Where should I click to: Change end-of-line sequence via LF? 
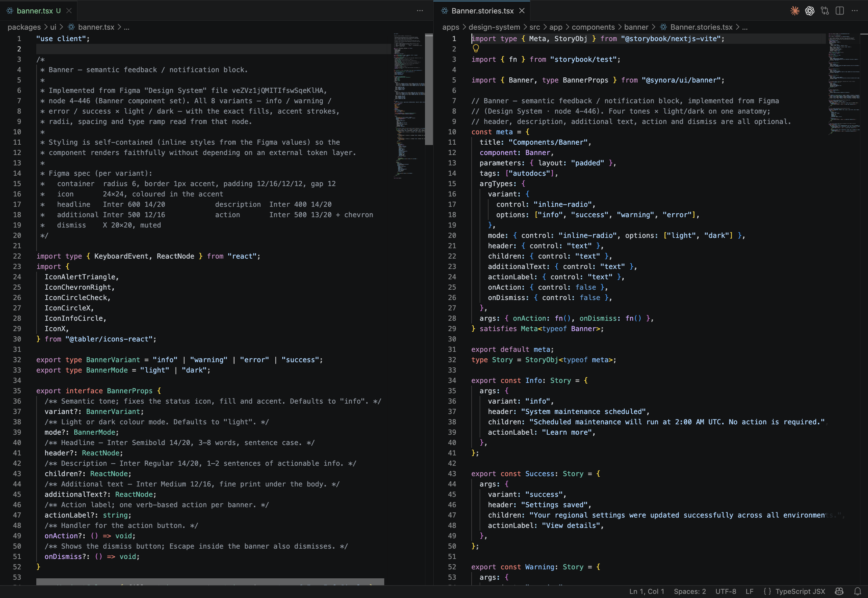pos(749,591)
